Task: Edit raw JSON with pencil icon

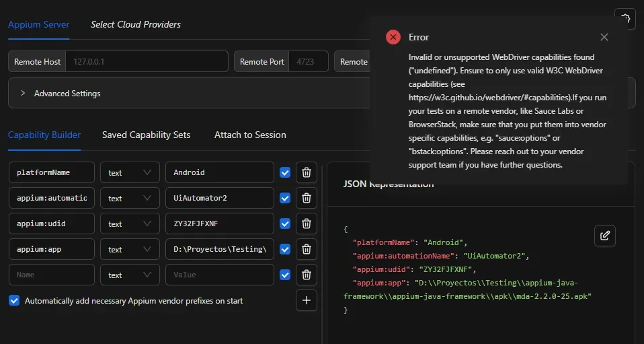Action: pos(604,236)
